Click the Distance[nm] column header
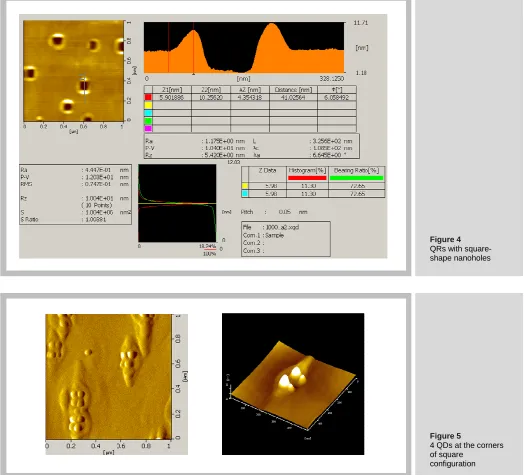The width and height of the screenshot is (524, 475). [x=293, y=90]
